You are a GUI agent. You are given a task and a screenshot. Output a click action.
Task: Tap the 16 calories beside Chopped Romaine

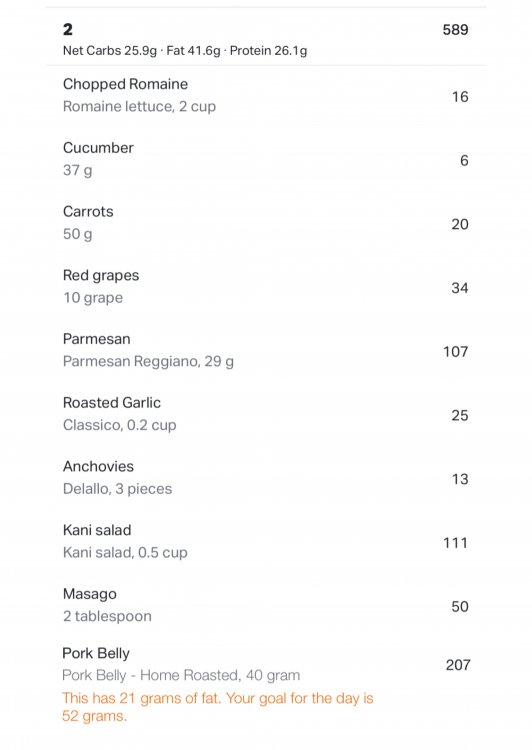point(460,97)
